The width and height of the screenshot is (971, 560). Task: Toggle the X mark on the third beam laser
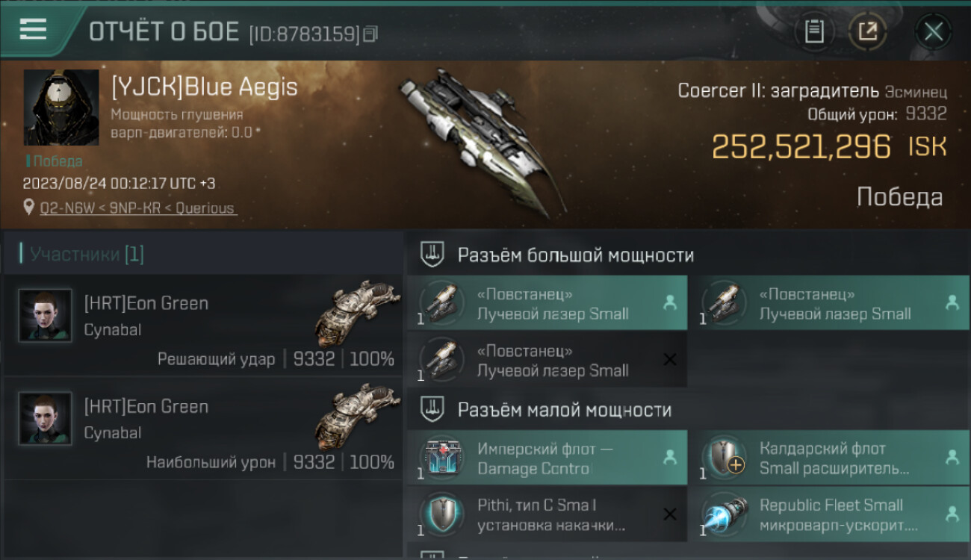coord(670,360)
